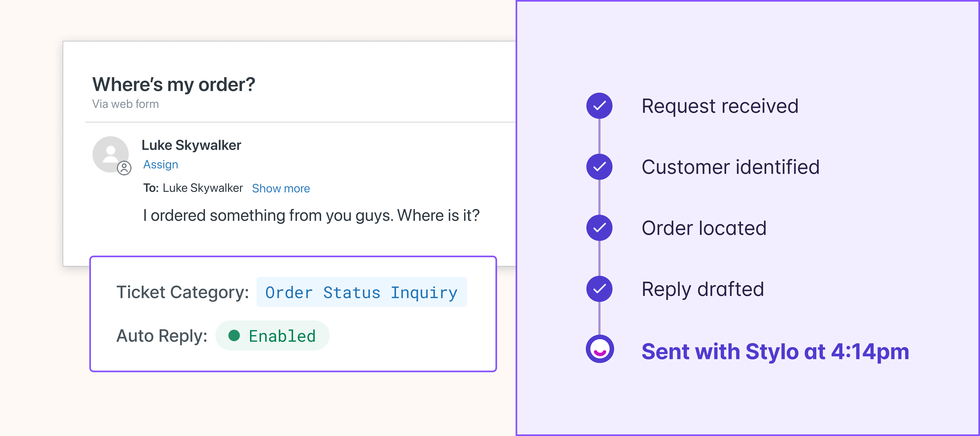Viewport: 980px width, 436px height.
Task: Click the Where's my order? ticket title
Action: click(x=173, y=84)
